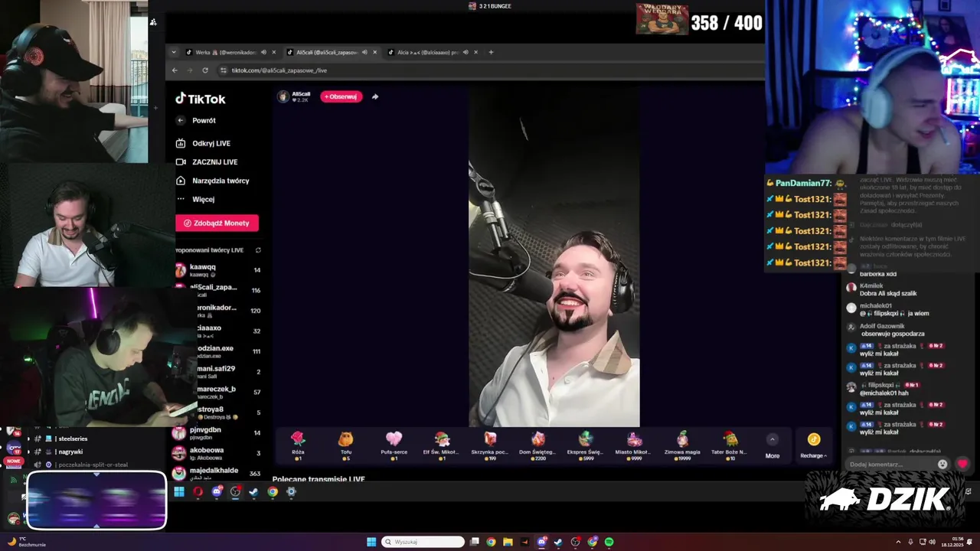The width and height of the screenshot is (980, 551).
Task: Click the Windows Start button
Action: (371, 542)
